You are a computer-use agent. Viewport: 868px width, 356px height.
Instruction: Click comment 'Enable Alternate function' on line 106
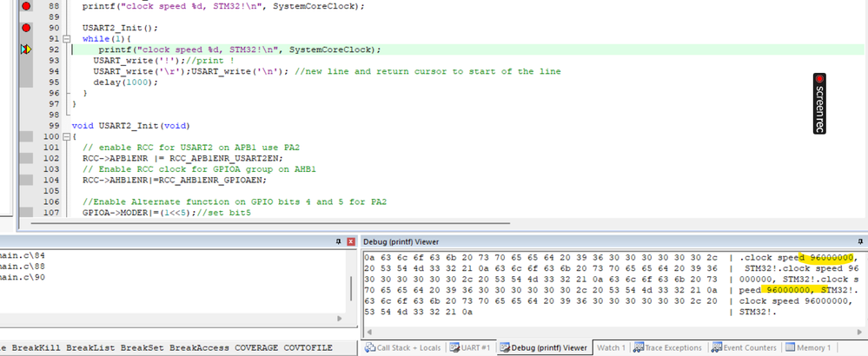click(235, 201)
